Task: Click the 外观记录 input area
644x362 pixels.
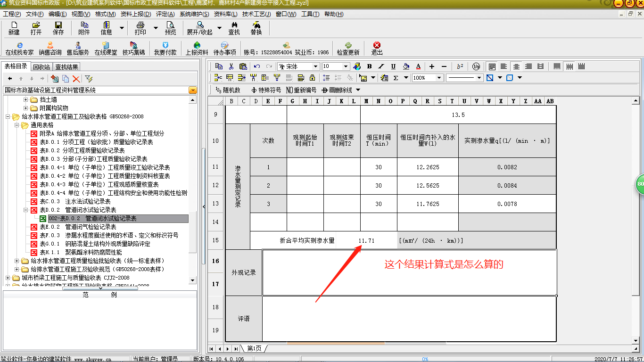Action: [x=409, y=272]
